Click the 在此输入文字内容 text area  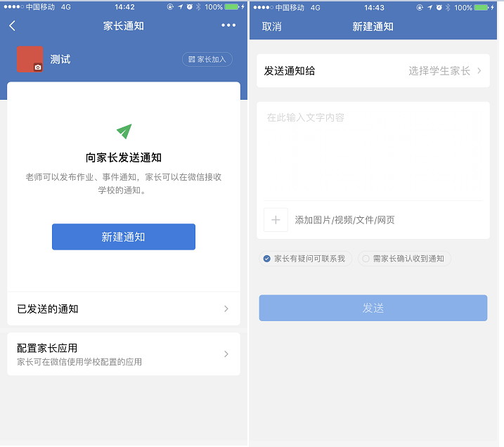pyautogui.click(x=373, y=151)
